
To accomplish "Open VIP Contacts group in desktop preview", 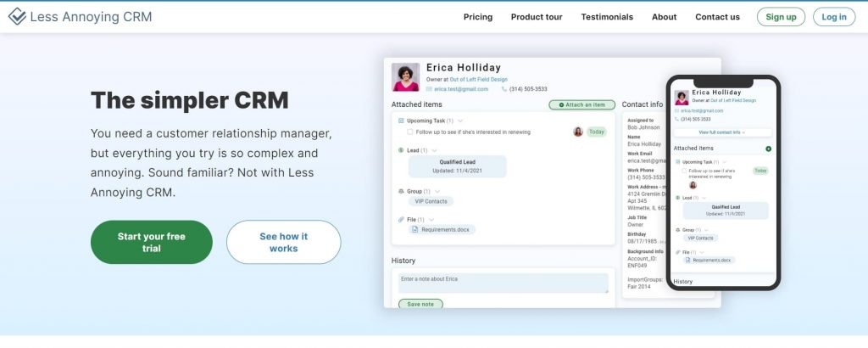I will 431,201.
